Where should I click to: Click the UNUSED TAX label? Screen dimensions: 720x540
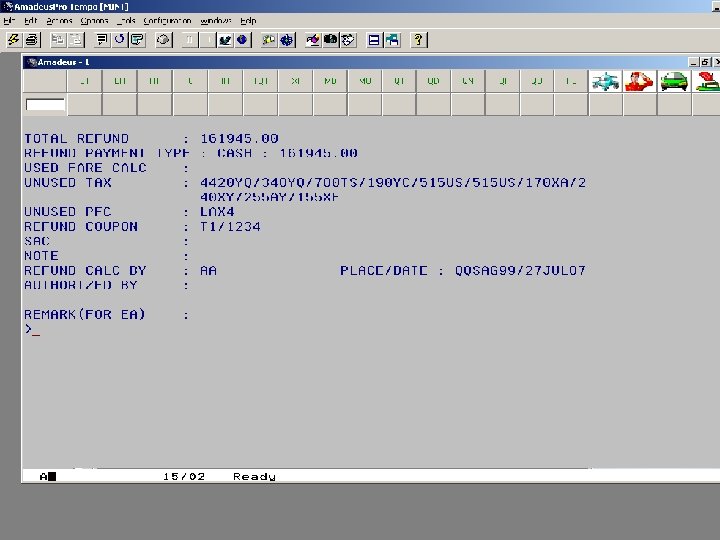tap(68, 182)
